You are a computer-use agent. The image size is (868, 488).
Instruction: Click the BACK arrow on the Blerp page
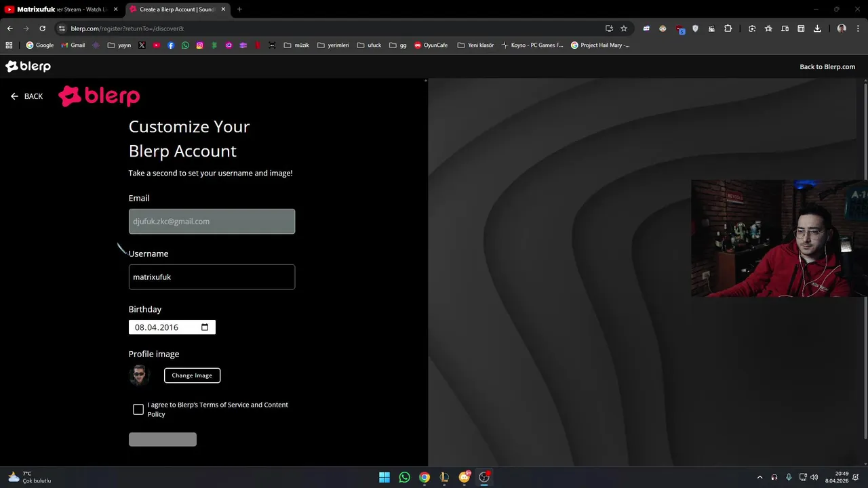point(14,96)
